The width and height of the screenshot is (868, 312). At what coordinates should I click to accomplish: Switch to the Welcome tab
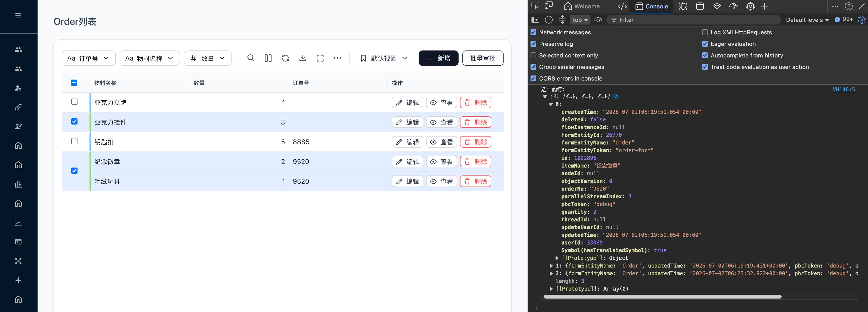pos(582,6)
